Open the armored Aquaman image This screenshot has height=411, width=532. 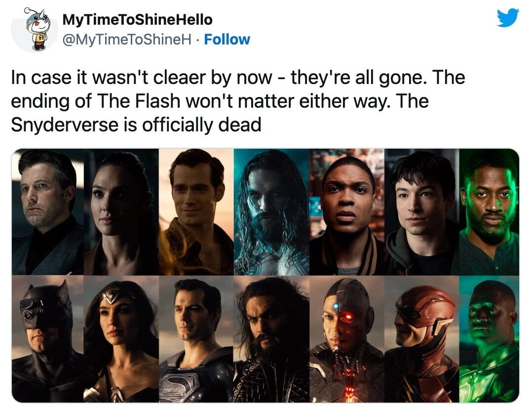[x=271, y=339]
